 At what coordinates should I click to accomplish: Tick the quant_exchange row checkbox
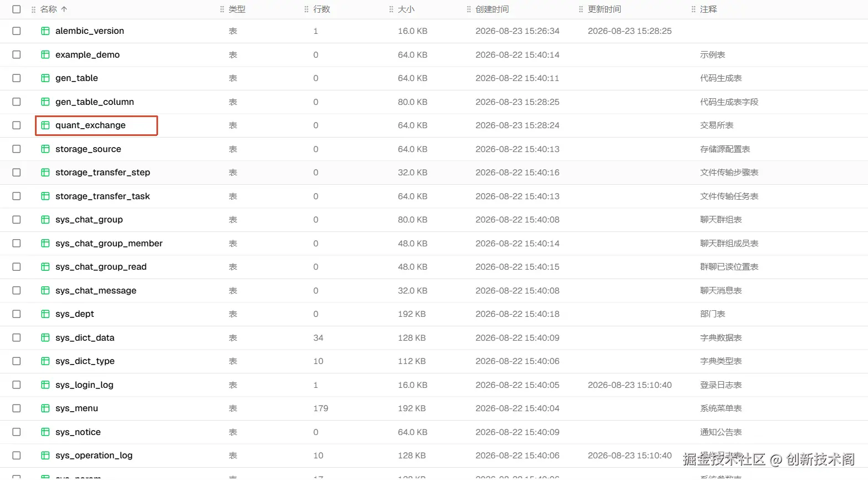17,125
